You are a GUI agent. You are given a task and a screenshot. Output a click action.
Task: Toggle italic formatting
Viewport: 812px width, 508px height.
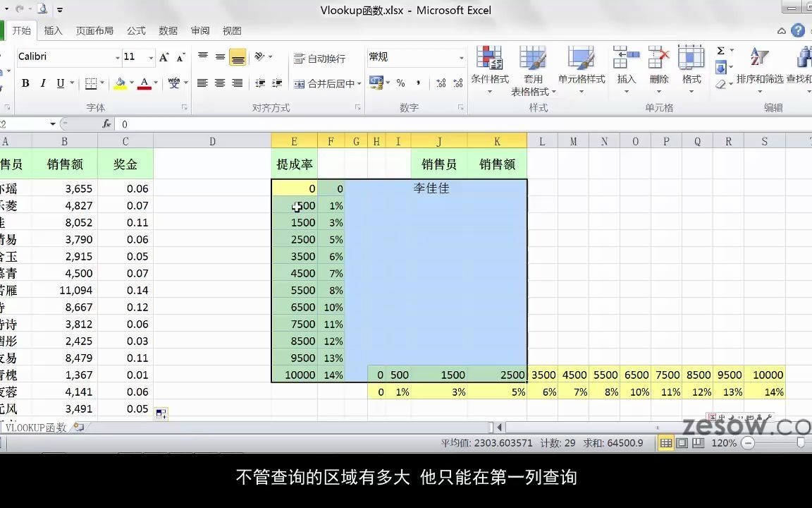click(42, 83)
